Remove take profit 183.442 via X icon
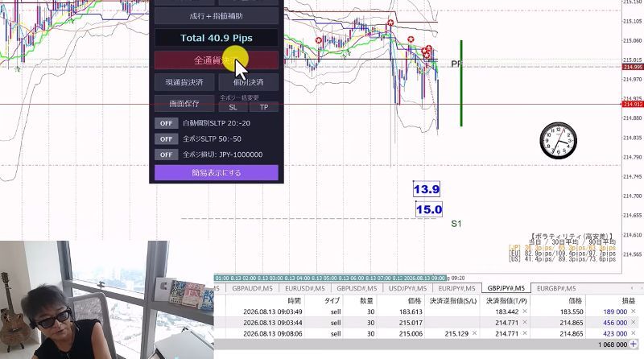 click(525, 312)
